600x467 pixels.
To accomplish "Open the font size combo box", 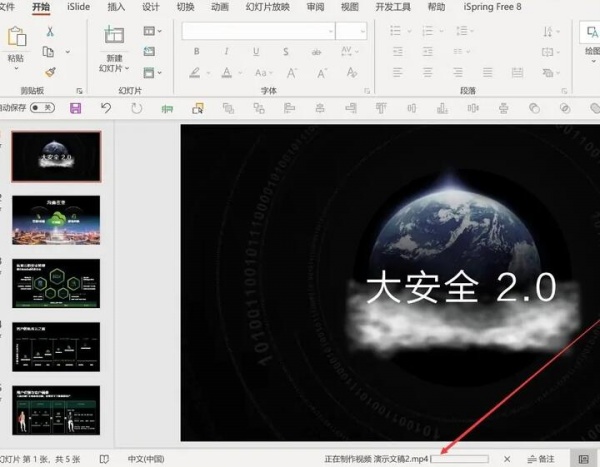I will (x=351, y=31).
